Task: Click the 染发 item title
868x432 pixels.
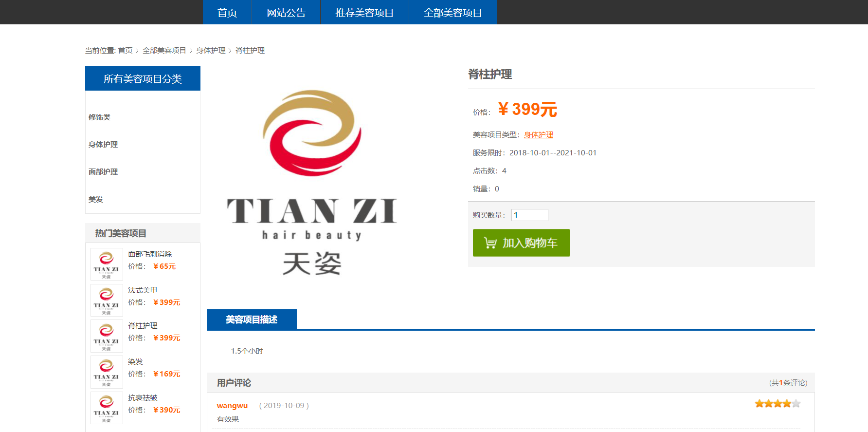Action: coord(135,361)
